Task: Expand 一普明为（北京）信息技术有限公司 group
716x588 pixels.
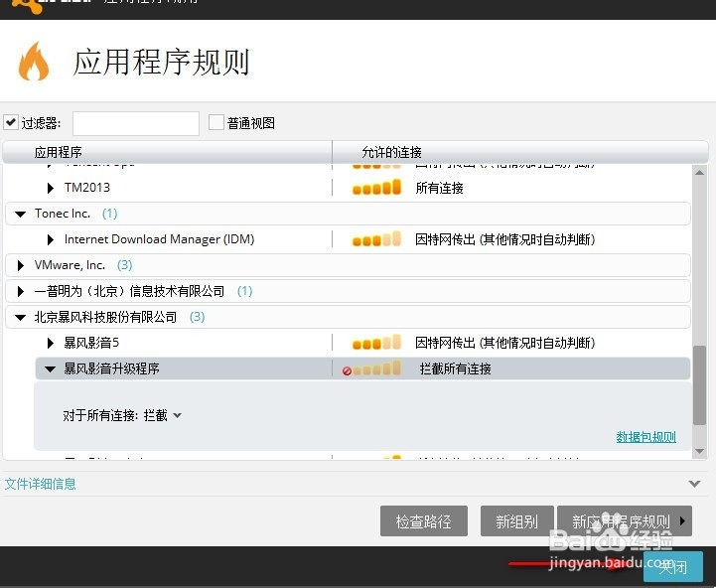Action: point(20,291)
